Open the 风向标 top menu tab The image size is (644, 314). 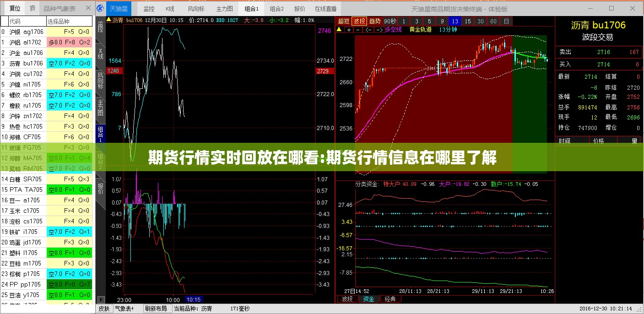196,9
